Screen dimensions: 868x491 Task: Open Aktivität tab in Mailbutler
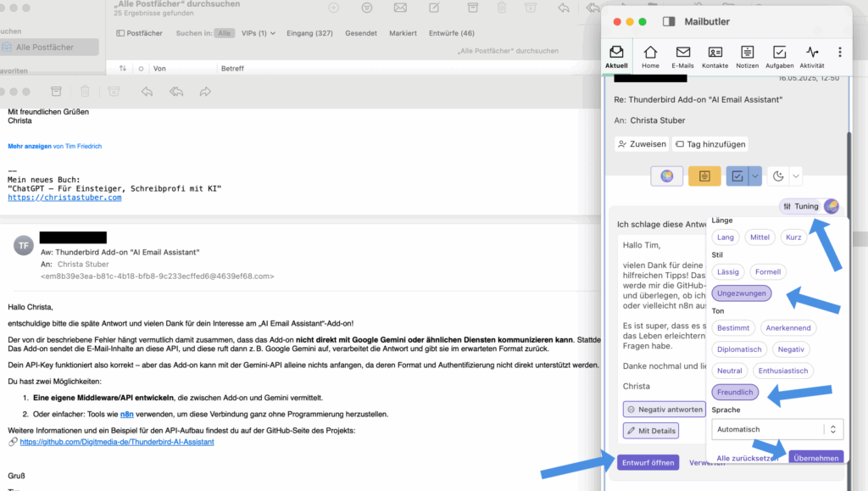[x=812, y=57]
